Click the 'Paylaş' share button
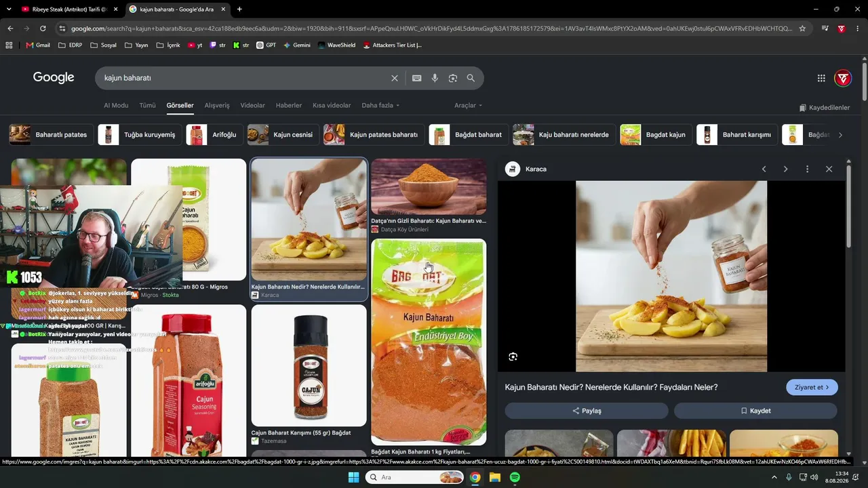The image size is (868, 488). point(587,411)
